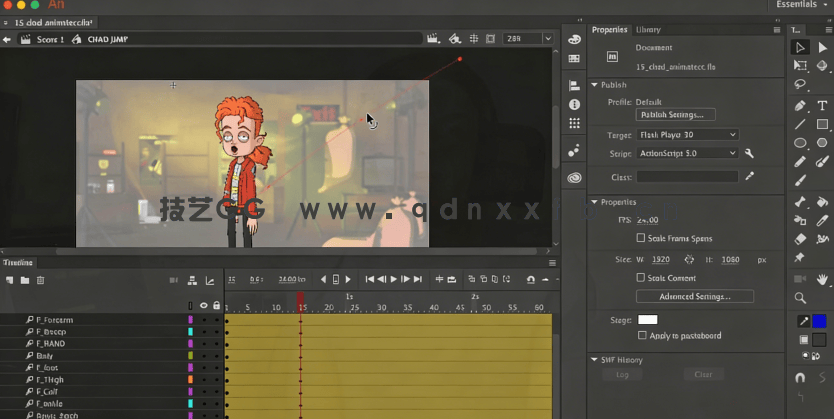Click the Publish Settings button
The height and width of the screenshot is (419, 834).
(675, 115)
